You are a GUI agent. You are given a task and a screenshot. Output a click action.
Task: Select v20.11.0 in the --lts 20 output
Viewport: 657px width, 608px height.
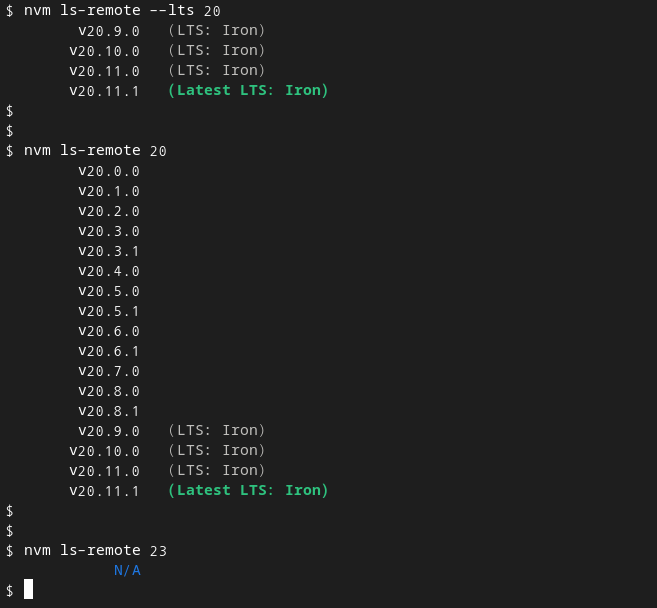[x=104, y=71]
